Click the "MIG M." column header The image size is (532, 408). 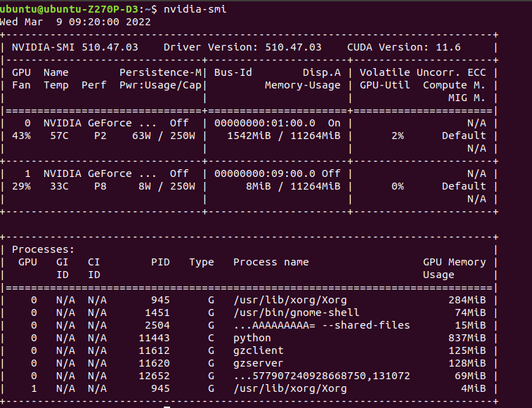(467, 98)
